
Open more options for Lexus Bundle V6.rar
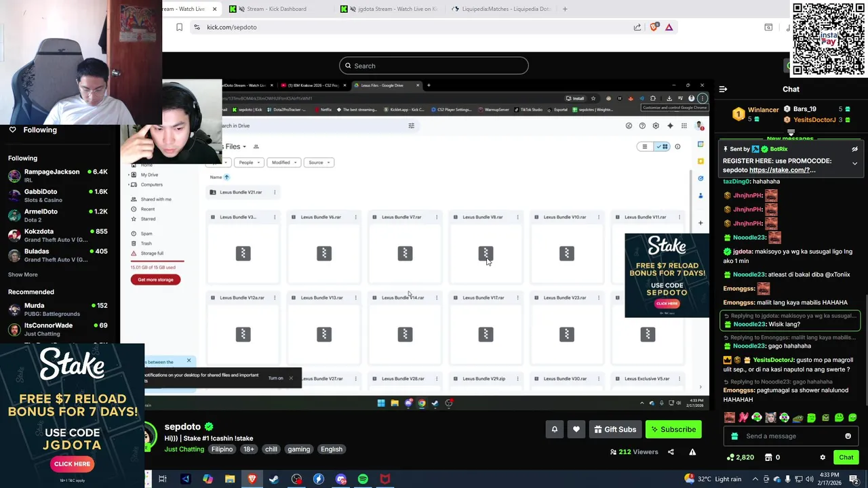click(355, 217)
